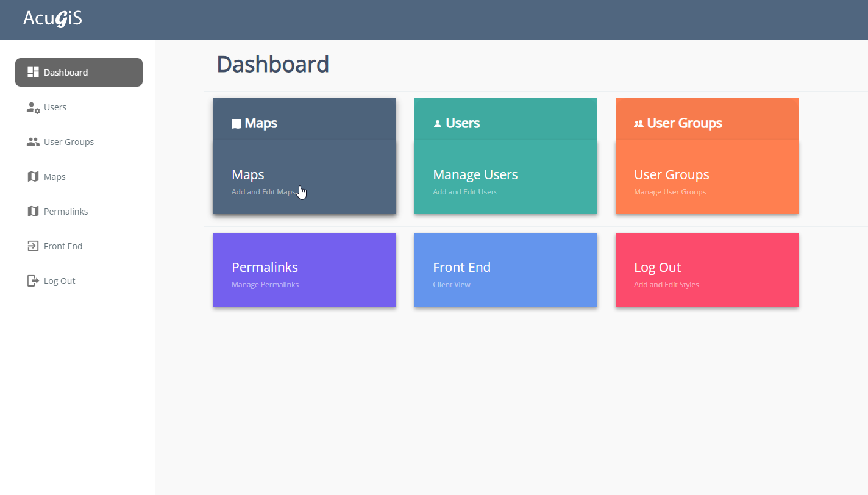
Task: Click the person icon in Users card header
Action: click(x=437, y=124)
